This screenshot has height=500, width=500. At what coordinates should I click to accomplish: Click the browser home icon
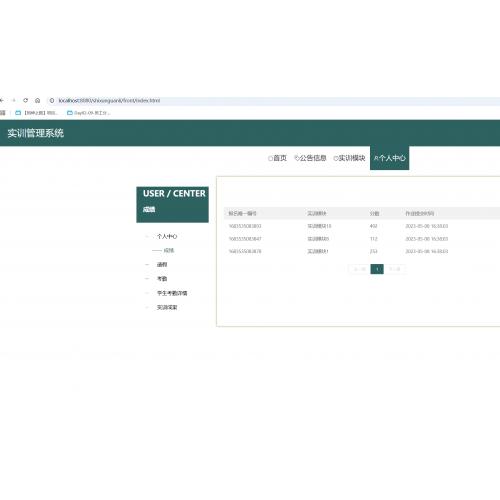[38, 100]
